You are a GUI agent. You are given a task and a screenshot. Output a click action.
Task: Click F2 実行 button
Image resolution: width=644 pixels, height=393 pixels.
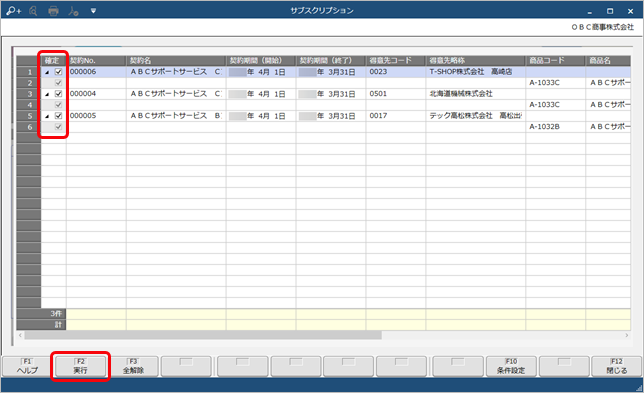tap(80, 366)
